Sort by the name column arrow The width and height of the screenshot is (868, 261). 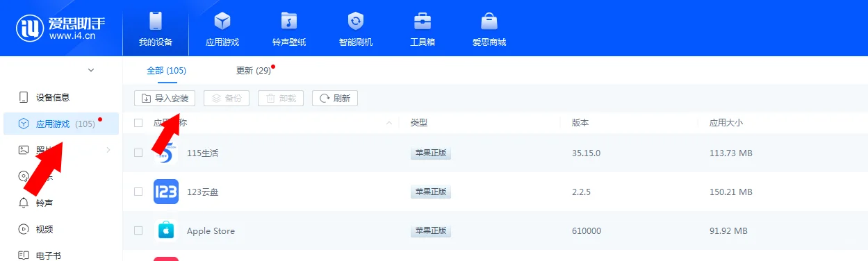tap(389, 123)
